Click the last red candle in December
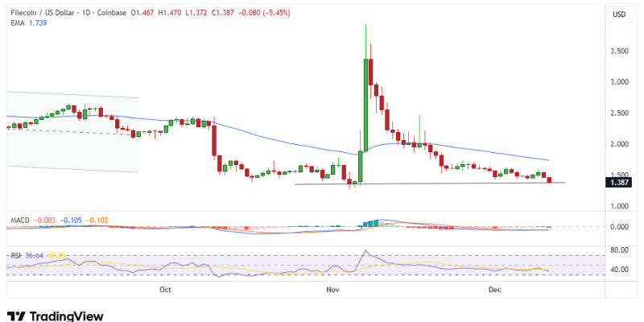 pos(550,180)
